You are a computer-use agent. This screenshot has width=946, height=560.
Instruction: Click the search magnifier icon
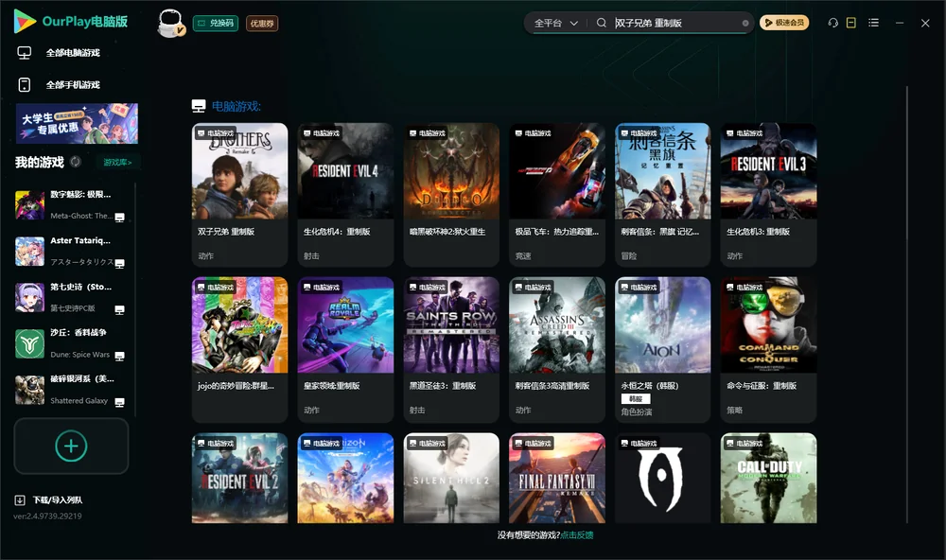pyautogui.click(x=602, y=23)
